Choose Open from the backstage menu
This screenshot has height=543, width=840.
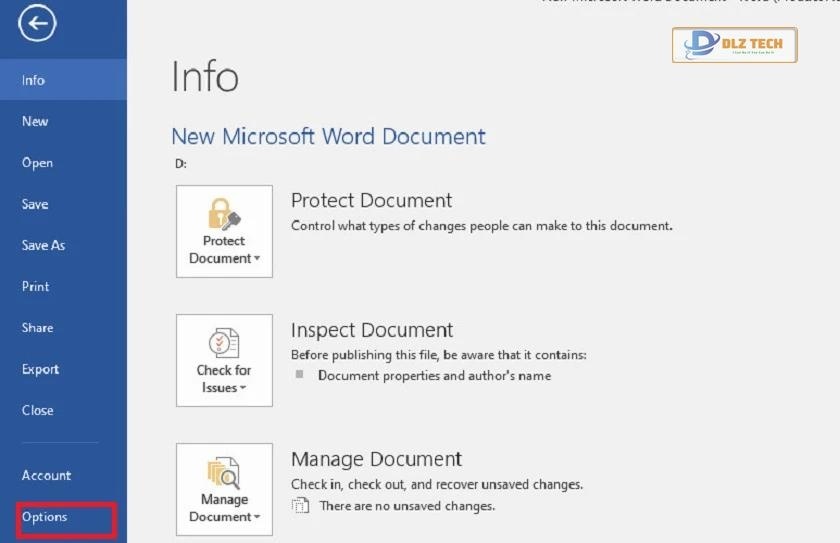point(37,163)
